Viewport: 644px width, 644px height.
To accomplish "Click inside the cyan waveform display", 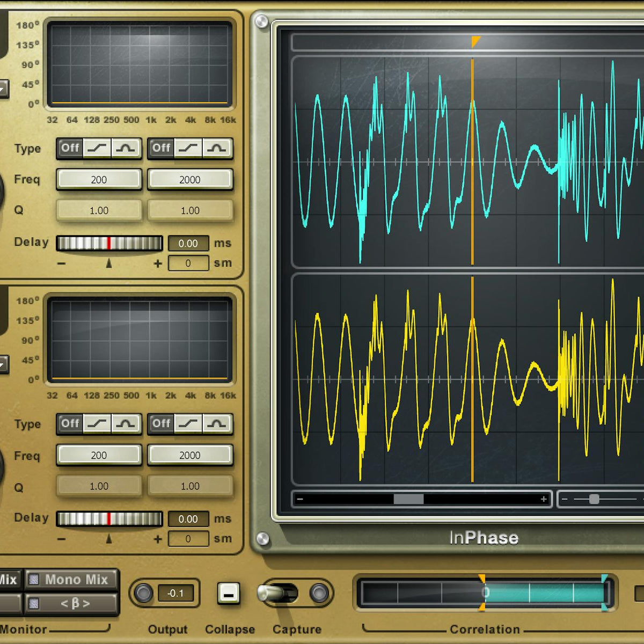I will [x=468, y=162].
